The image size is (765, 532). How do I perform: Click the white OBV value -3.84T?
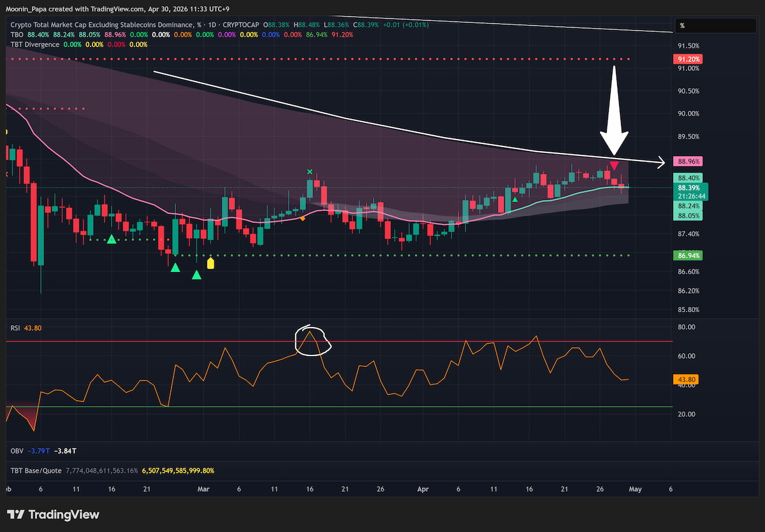point(65,450)
